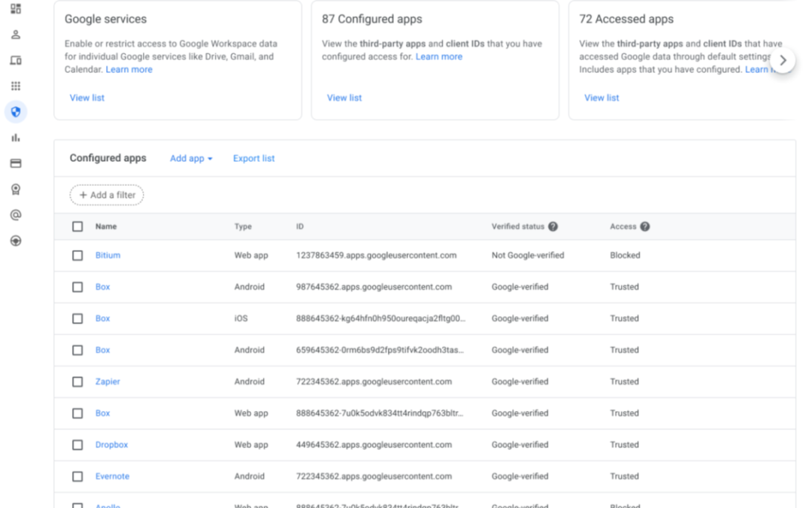This screenshot has width=812, height=508.
Task: Check the Box Android 659645362 row checkbox
Action: [77, 351]
